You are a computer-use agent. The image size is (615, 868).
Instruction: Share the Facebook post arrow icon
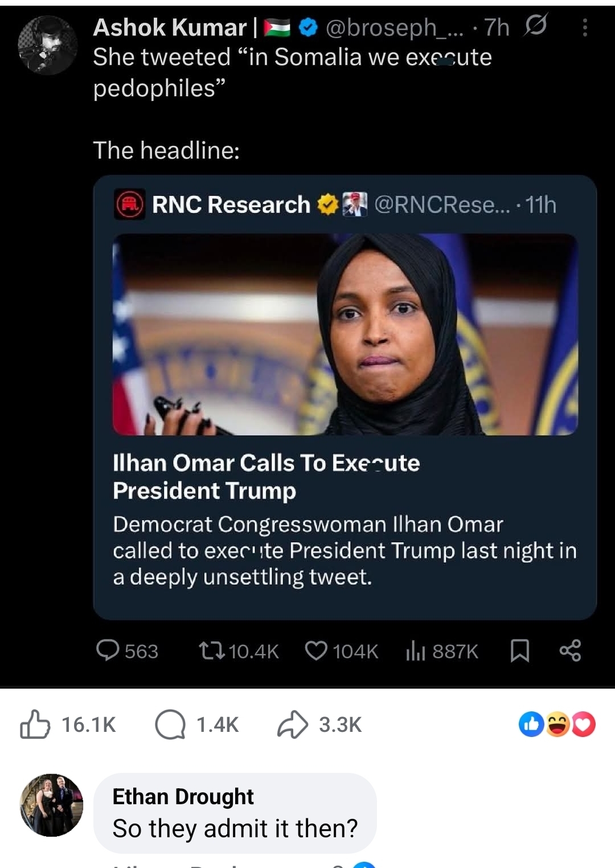click(x=292, y=724)
